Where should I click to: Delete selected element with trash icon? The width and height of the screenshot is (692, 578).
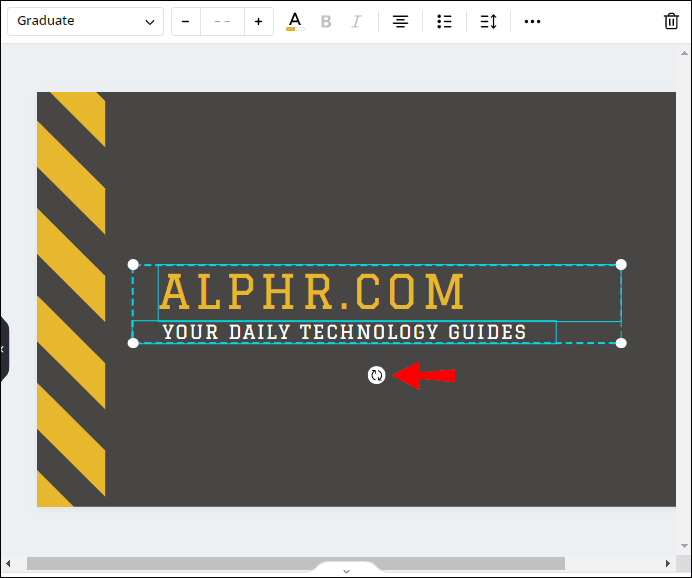(x=671, y=21)
